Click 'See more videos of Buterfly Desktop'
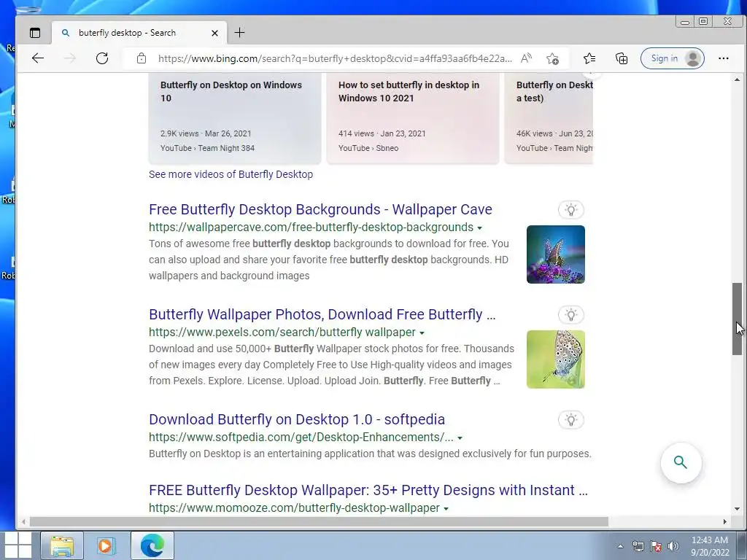747x560 pixels. [x=231, y=174]
